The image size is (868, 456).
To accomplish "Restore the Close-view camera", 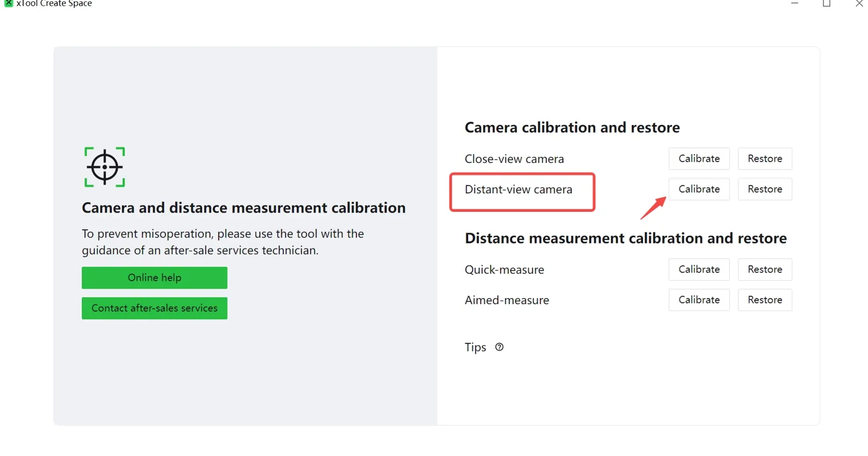I will coord(764,159).
